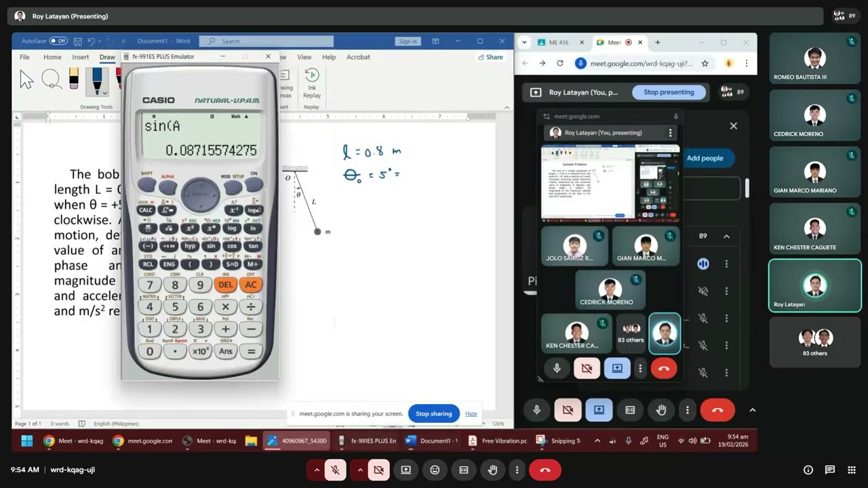
Task: Click the blue Stop sharing button
Action: (x=433, y=413)
